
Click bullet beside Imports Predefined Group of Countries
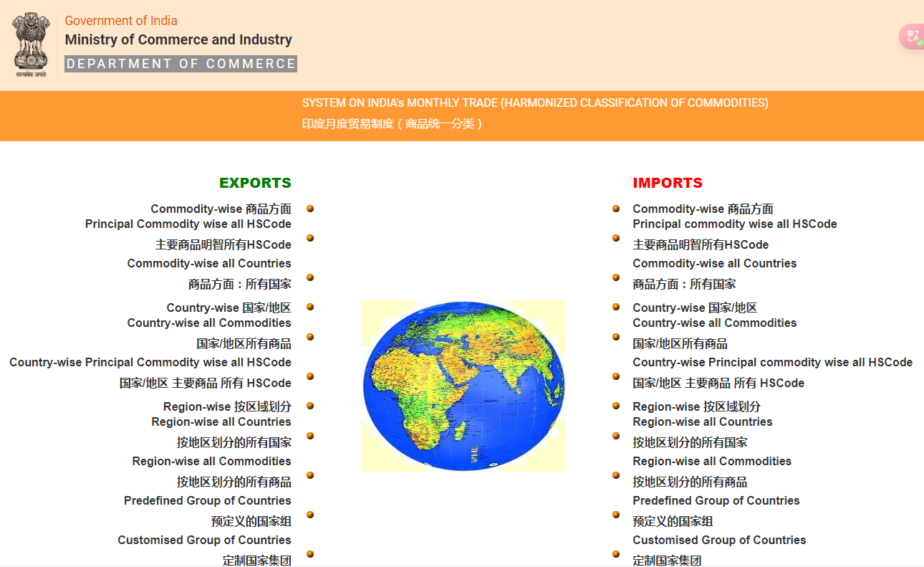[x=616, y=515]
